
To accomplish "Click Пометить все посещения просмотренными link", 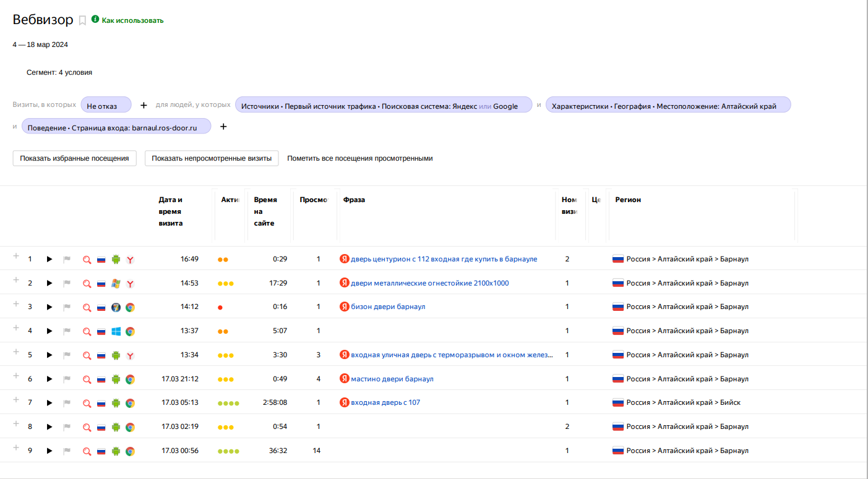I will [359, 158].
